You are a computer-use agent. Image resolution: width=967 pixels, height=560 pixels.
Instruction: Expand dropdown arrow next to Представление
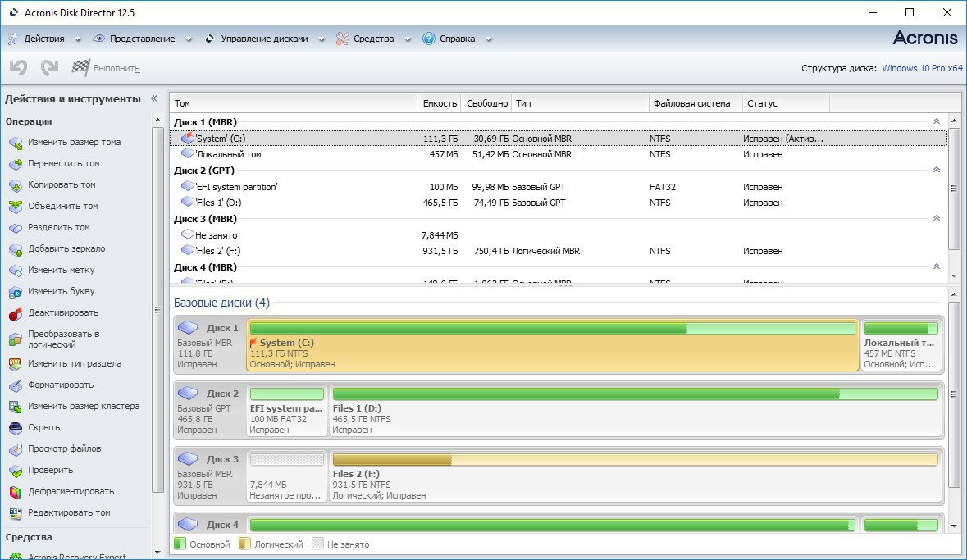point(189,39)
